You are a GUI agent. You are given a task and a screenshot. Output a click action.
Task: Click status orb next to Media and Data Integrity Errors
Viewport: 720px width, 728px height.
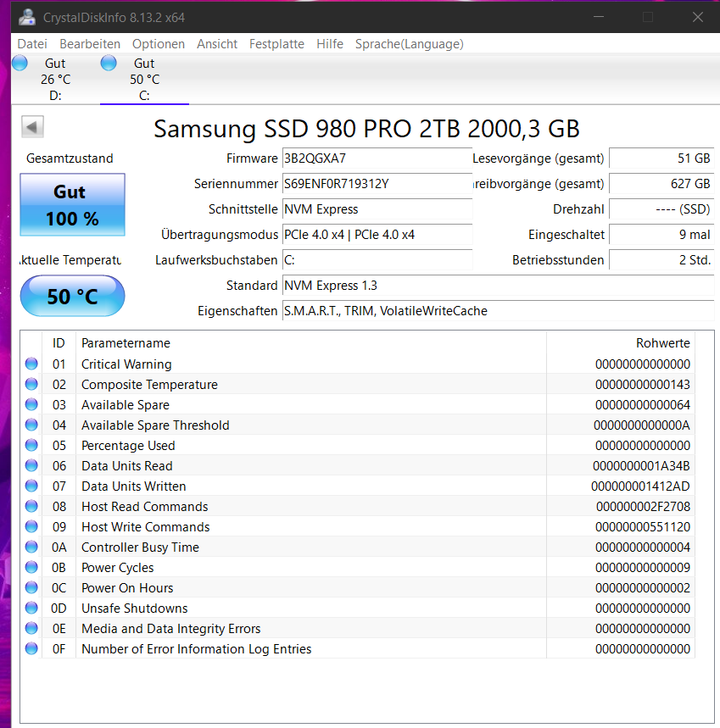coord(31,628)
